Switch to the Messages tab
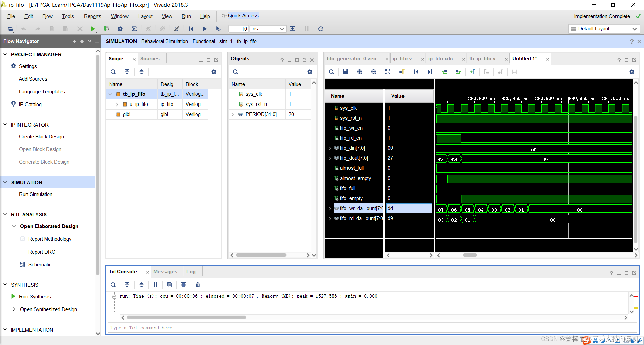Screen dimensions: 644x345 point(165,272)
